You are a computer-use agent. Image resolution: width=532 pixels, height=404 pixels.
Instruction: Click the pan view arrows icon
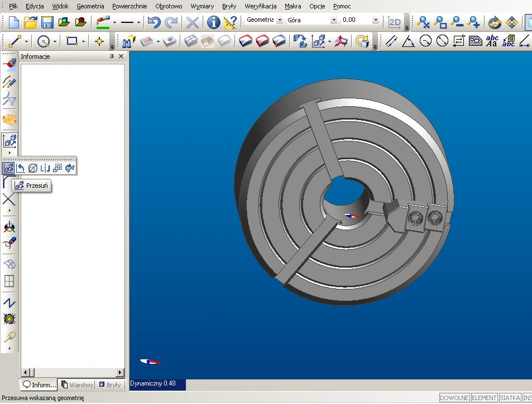pos(512,22)
